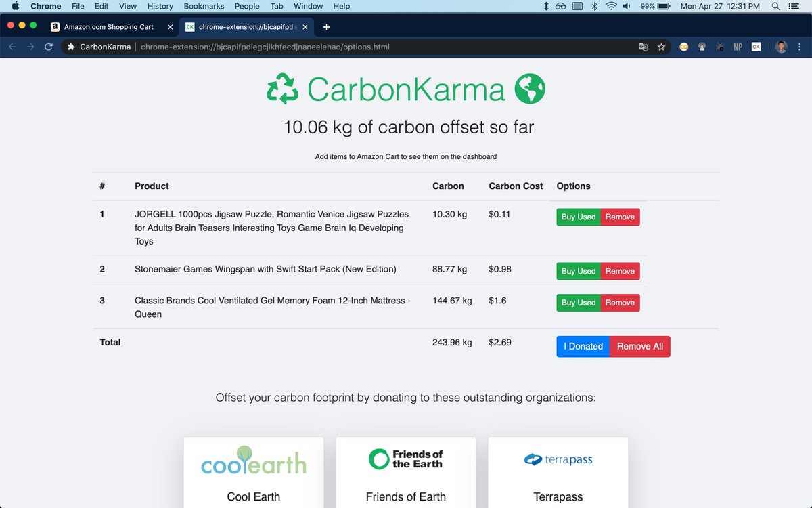Click the 88.77 kg carbon value

coord(449,269)
